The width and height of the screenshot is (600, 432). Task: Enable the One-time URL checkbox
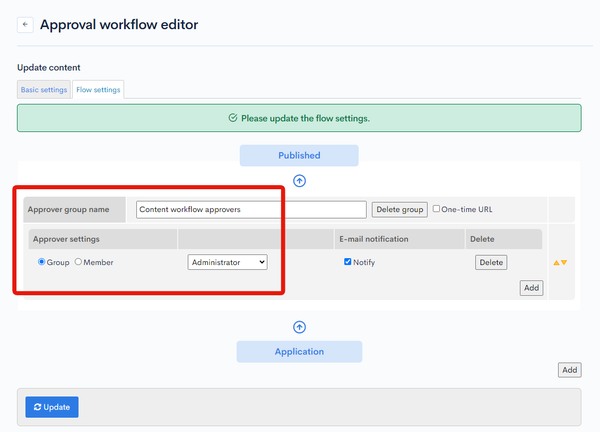click(436, 209)
